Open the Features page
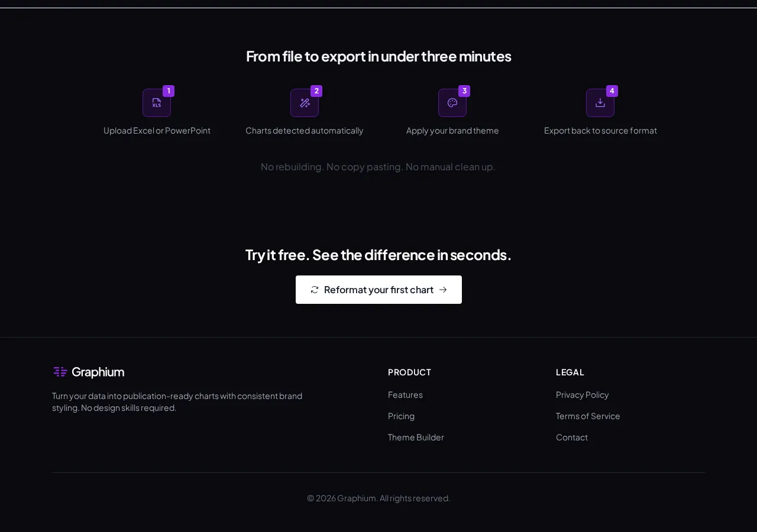 click(x=405, y=394)
